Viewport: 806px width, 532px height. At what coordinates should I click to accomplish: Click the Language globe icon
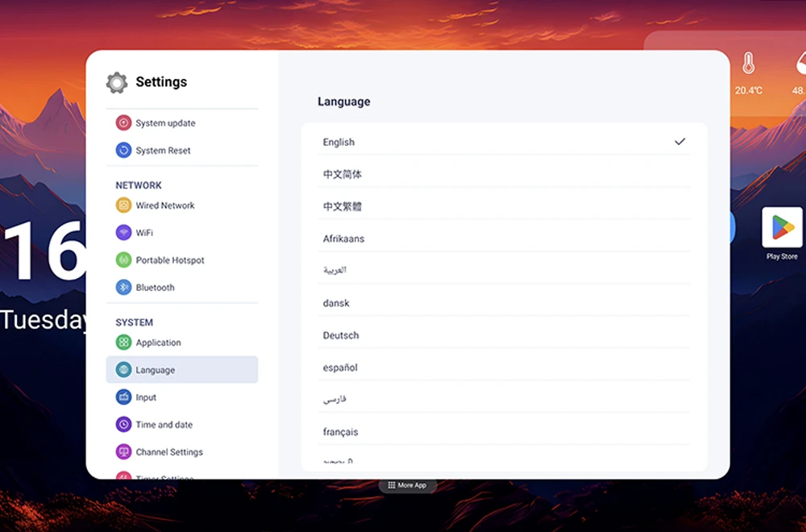tap(123, 369)
